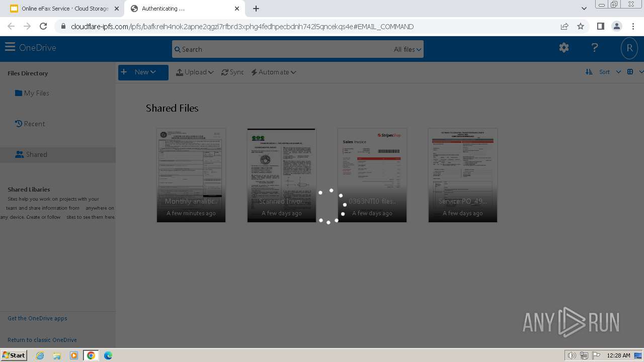Open the tab search chevron
Screen dimensions: 644x362
click(584, 9)
